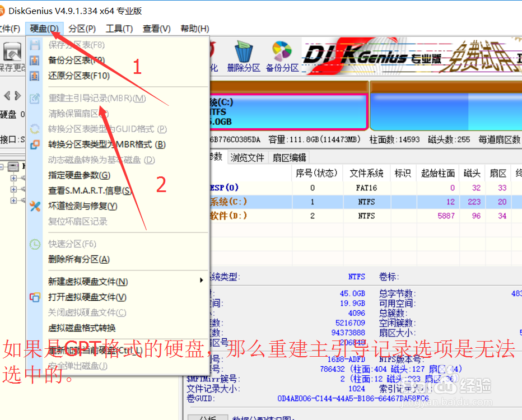This screenshot has width=522, height=420.
Task: Expand the 新建虚拟硬盘文件 submenu arrow
Action: [202, 281]
